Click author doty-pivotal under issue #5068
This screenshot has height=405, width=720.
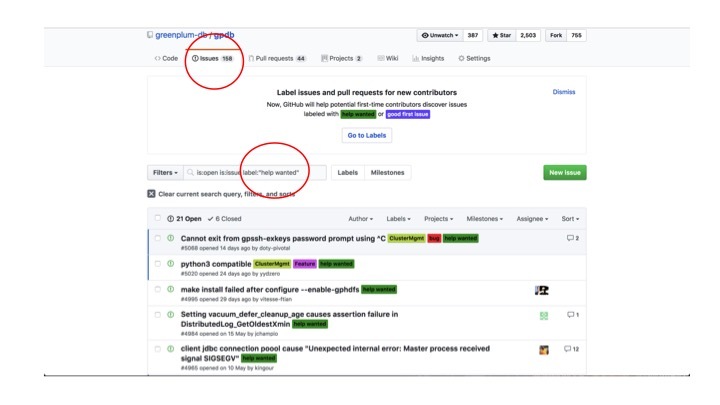[275, 248]
